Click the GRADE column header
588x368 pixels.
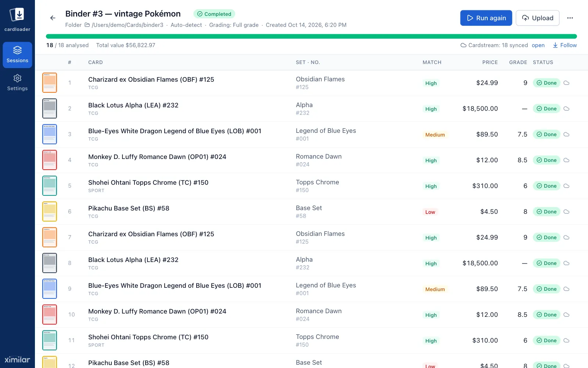(518, 62)
